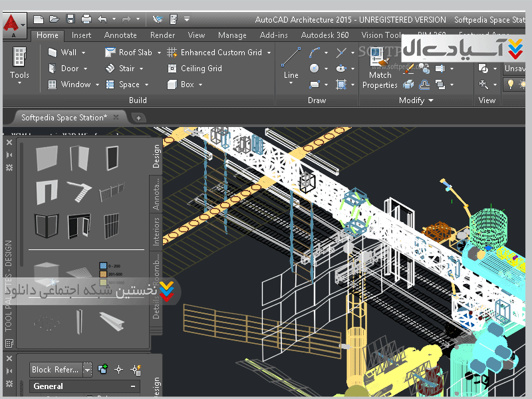532x399 pixels.
Task: Open the Block Reference selection dropdown
Action: (87, 370)
